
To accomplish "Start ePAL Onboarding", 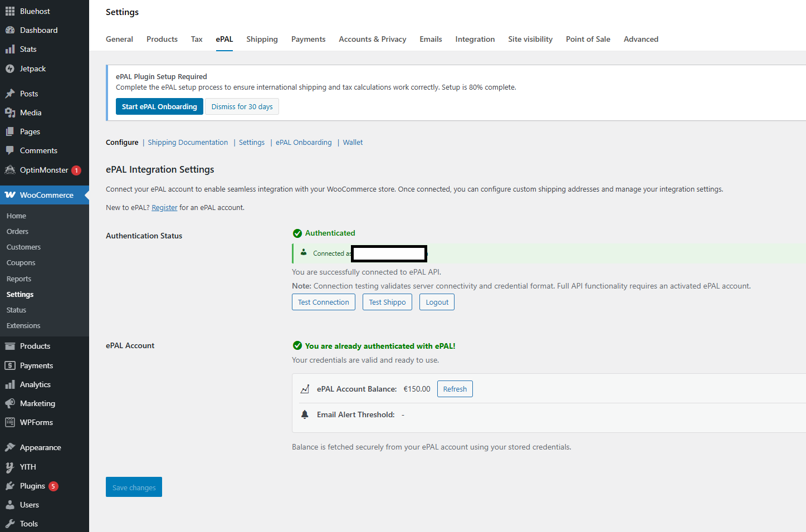I will coord(159,106).
